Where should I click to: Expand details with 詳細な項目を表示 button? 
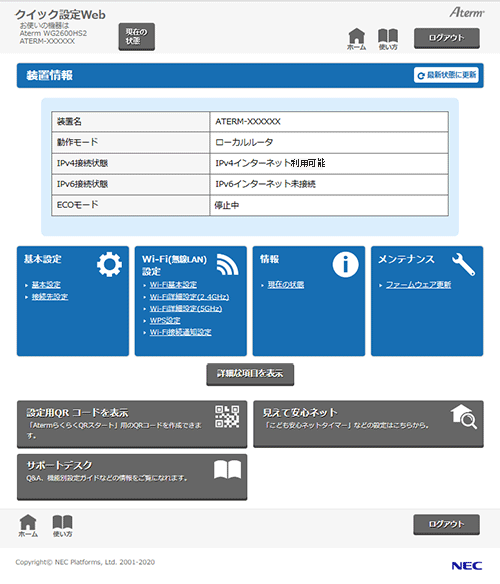[250, 374]
